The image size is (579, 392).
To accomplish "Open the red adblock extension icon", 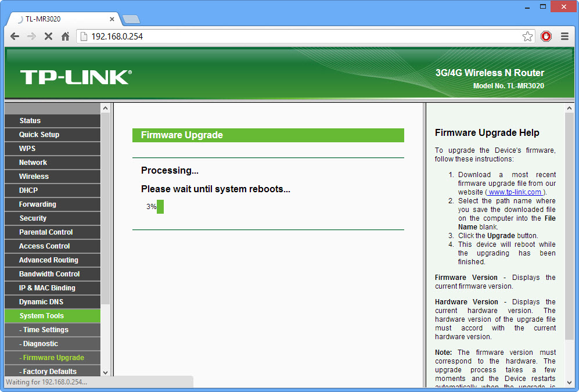I will 546,36.
